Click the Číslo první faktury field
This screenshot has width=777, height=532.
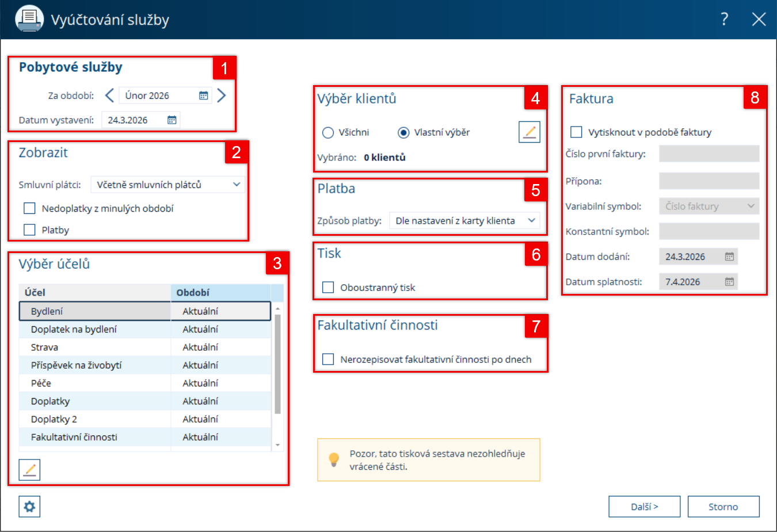[x=709, y=154]
